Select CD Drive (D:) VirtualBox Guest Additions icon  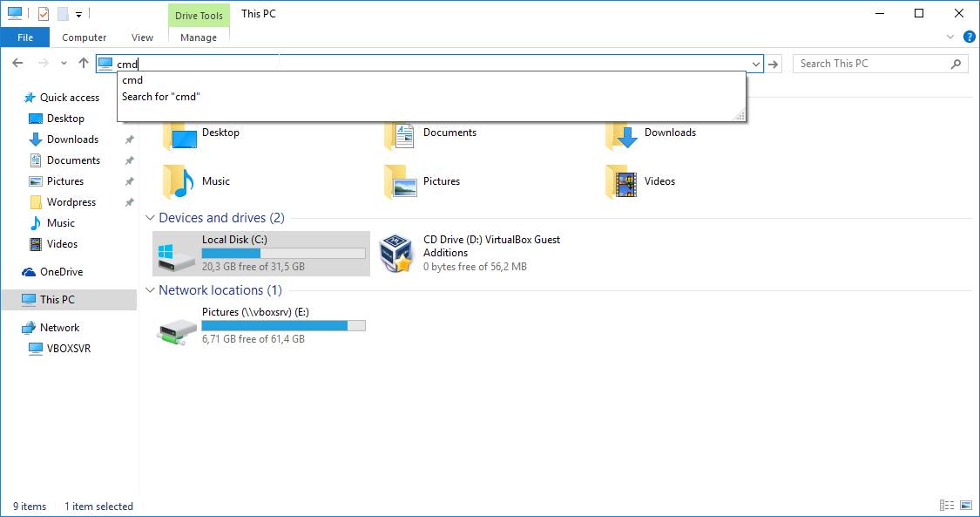(x=397, y=253)
